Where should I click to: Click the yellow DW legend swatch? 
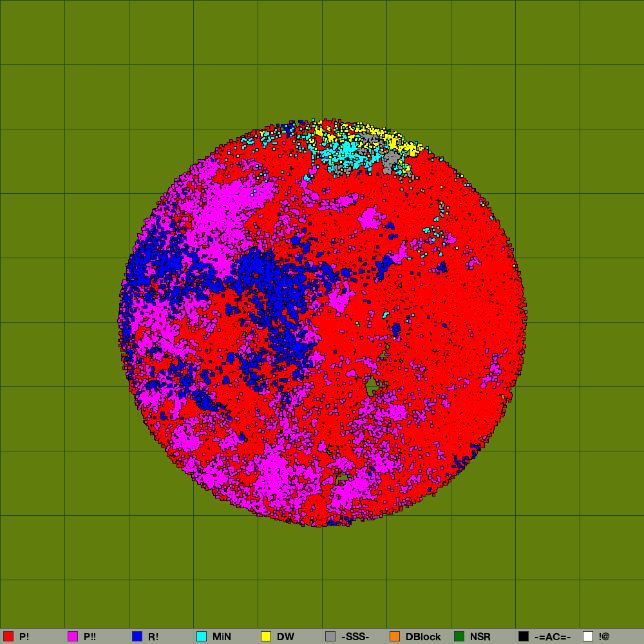(266, 636)
